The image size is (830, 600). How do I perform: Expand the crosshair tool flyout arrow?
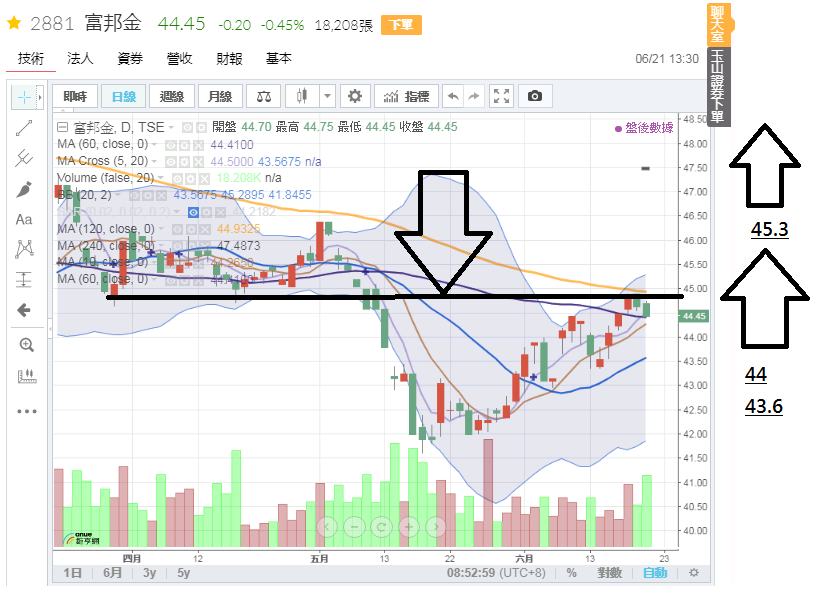pos(40,97)
